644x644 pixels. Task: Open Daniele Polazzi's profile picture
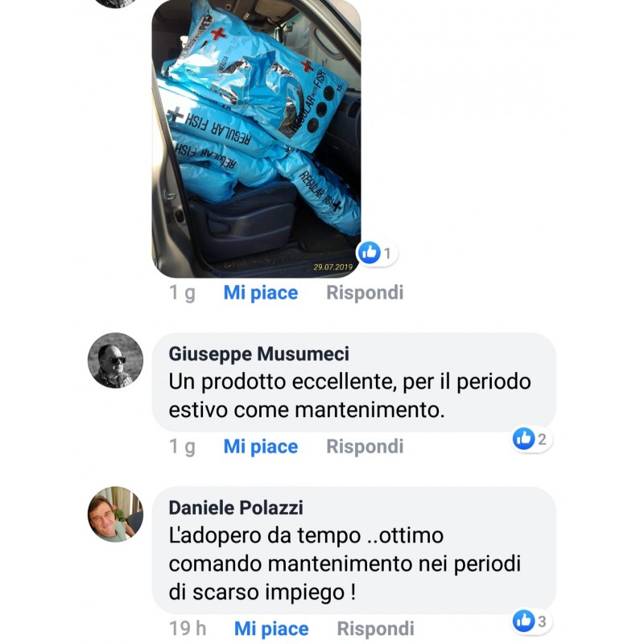tap(115, 514)
